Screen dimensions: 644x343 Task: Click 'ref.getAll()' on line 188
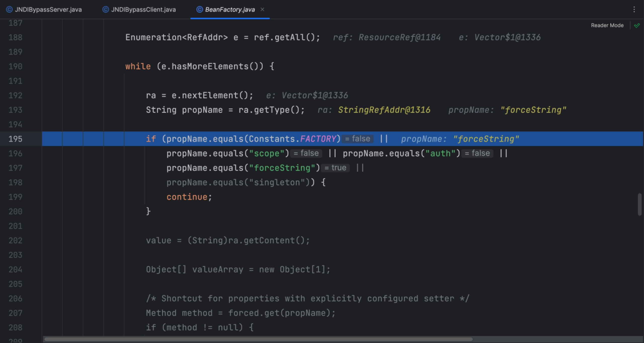point(284,37)
